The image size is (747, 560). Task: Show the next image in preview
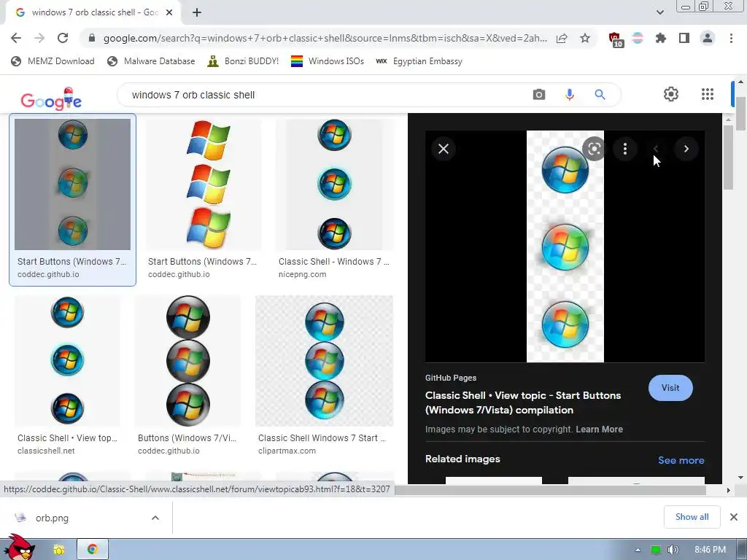pos(686,149)
